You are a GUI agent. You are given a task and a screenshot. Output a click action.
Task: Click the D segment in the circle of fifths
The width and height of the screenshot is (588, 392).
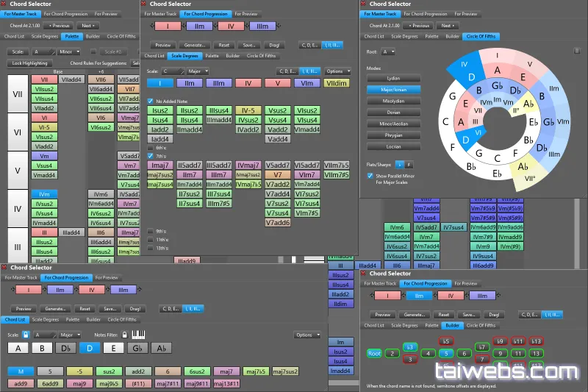tap(471, 77)
